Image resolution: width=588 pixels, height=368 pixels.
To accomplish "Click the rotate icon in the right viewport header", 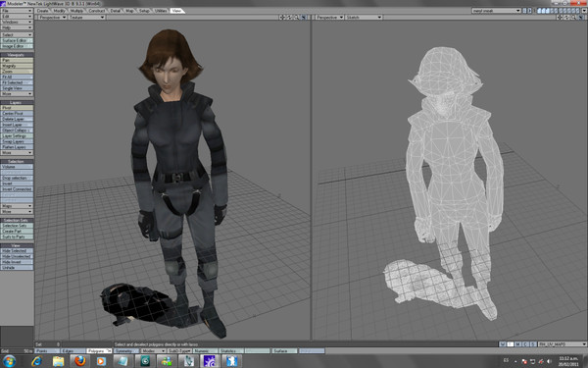I will click(566, 18).
